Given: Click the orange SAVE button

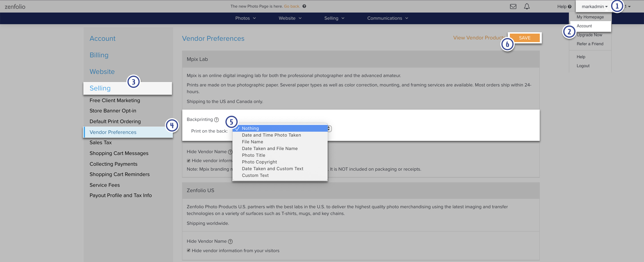Looking at the screenshot, I should [x=525, y=38].
